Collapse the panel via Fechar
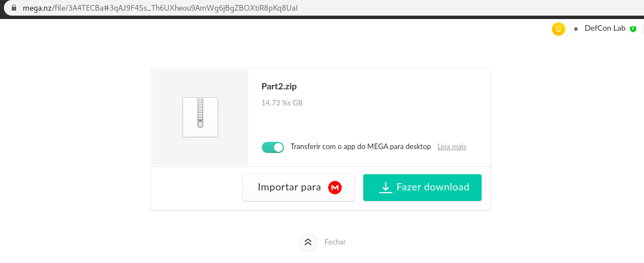 (335, 242)
